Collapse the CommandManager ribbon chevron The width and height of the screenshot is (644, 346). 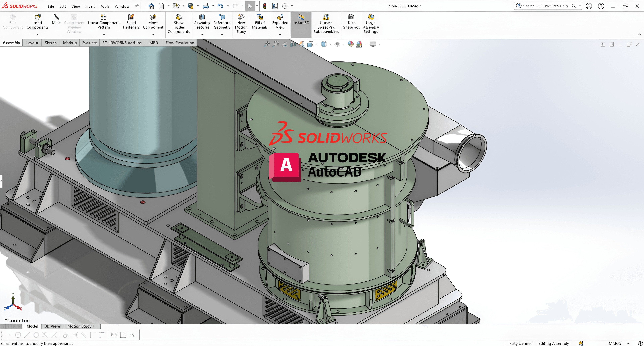[639, 35]
